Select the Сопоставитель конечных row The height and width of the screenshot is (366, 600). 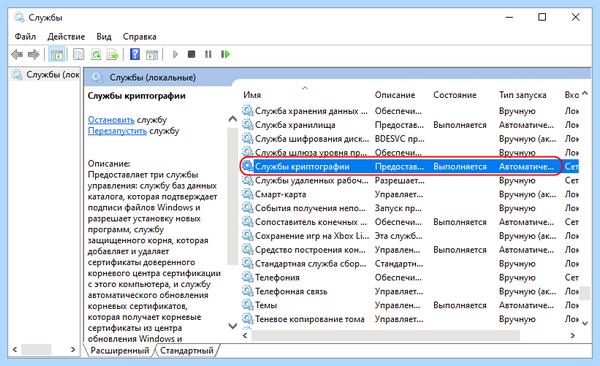409,222
